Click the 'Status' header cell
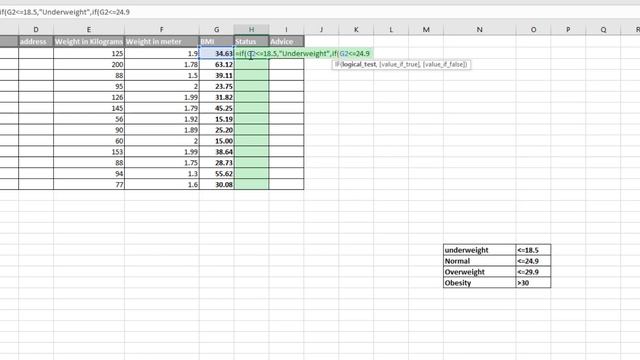 [251, 41]
